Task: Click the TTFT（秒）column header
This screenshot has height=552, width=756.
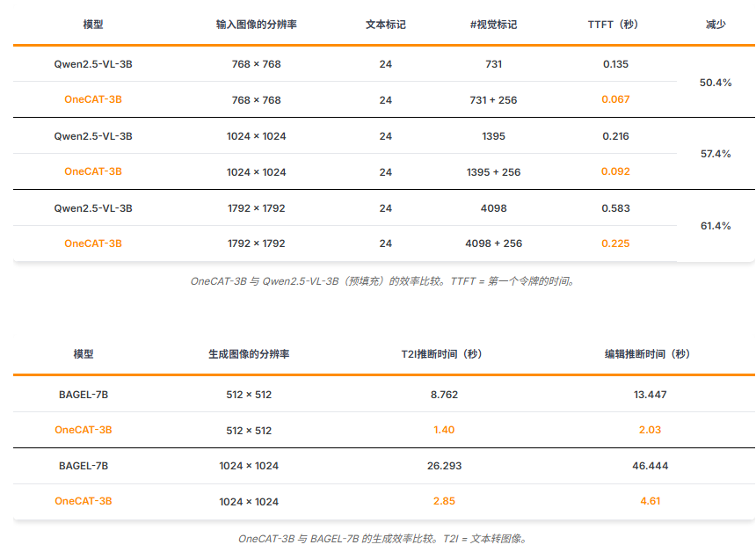Action: [x=613, y=25]
